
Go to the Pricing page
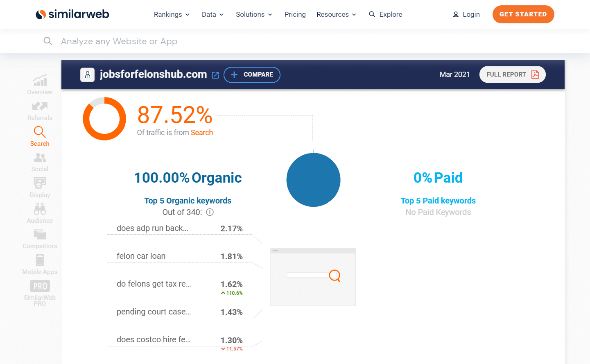pyautogui.click(x=295, y=14)
